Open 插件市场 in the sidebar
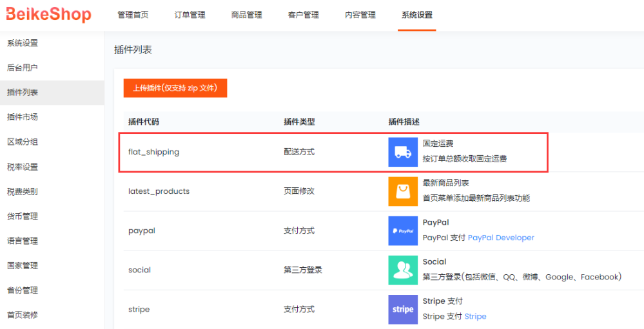Image resolution: width=644 pixels, height=329 pixels. click(x=23, y=117)
